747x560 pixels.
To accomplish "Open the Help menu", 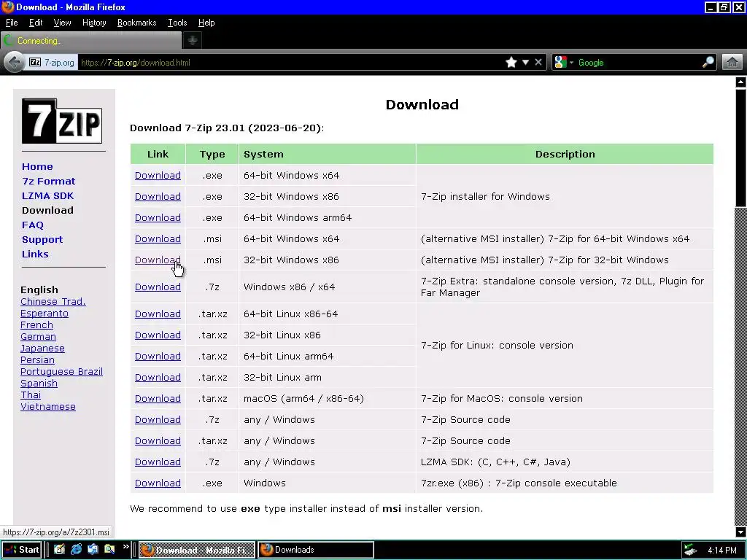I will 206,23.
